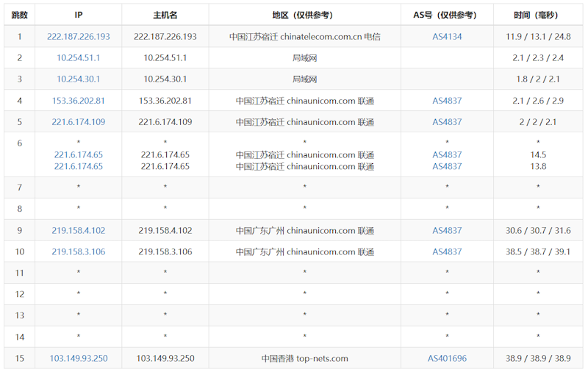The image size is (588, 372).
Task: Click the hostname cell 103.149.93.250
Action: coord(165,358)
